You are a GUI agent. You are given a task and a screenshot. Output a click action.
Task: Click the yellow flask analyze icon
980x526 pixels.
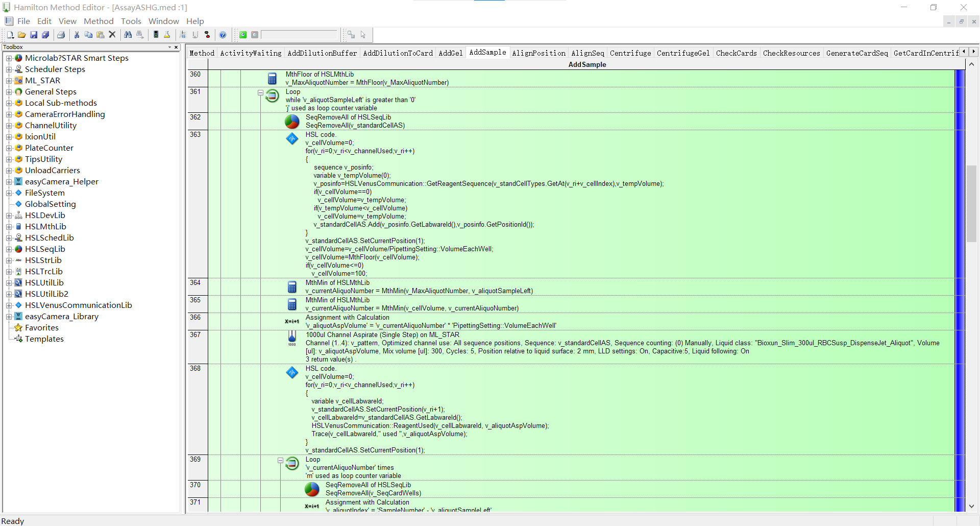click(167, 35)
